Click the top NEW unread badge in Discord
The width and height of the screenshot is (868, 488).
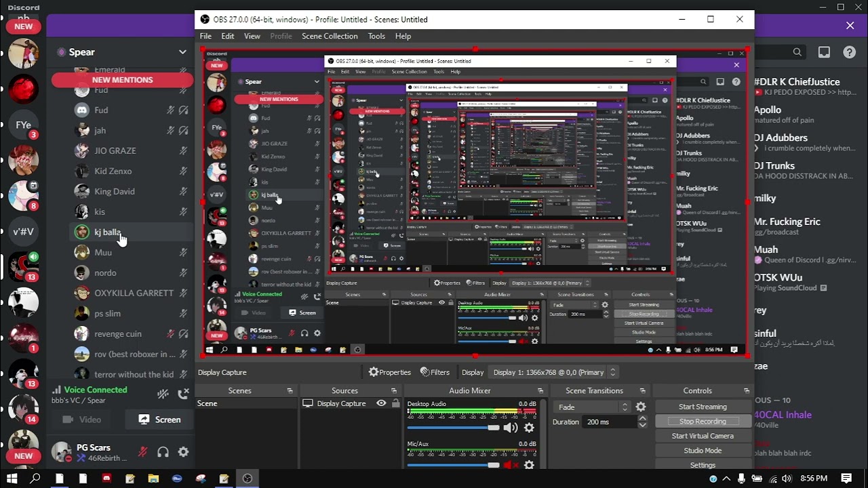coord(23,26)
